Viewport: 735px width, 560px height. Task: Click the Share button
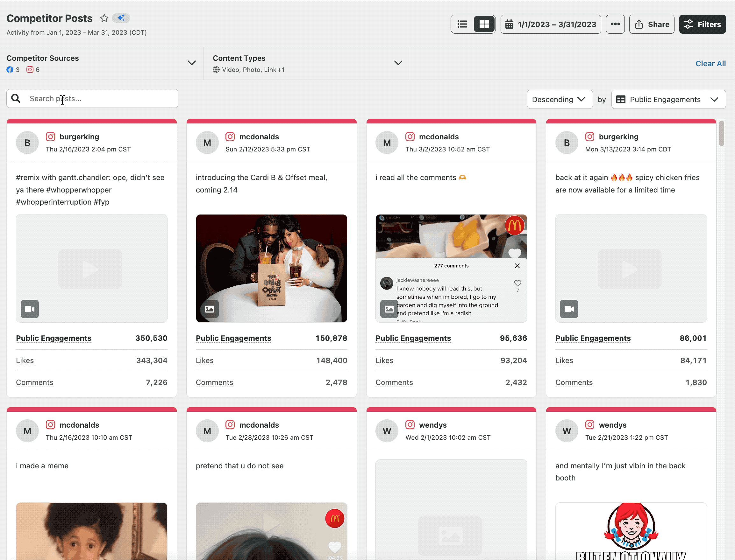click(x=652, y=24)
